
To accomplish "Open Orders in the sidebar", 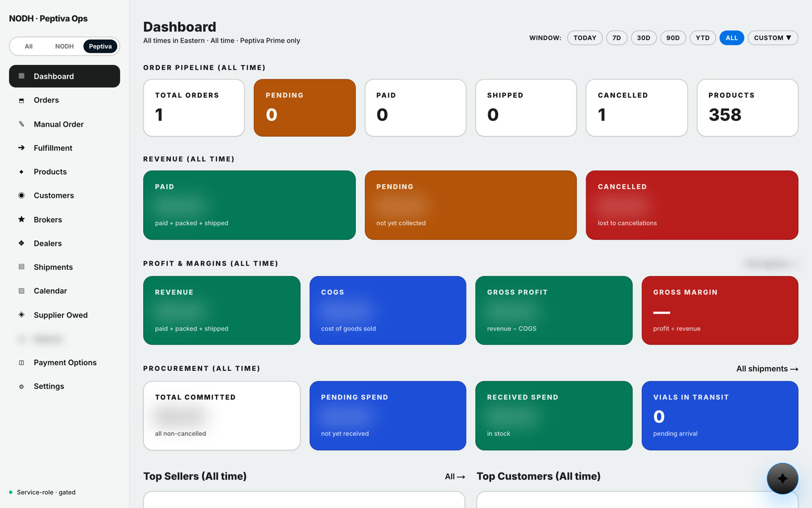I will tap(64, 100).
